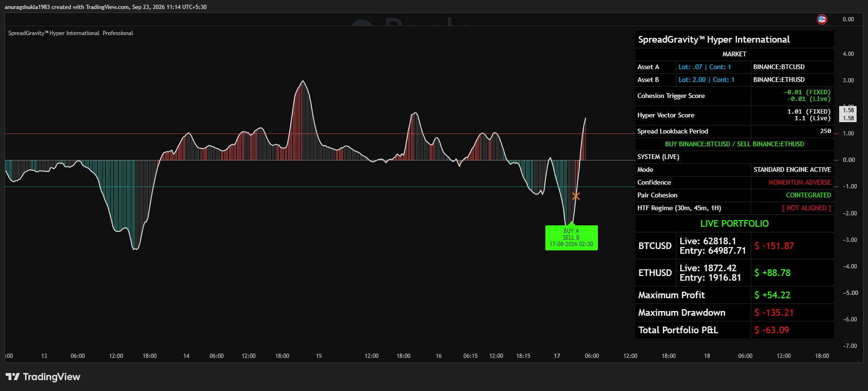This screenshot has height=391, width=868.
Task: Select the [ NOT ALIGNED ] status
Action: 807,208
